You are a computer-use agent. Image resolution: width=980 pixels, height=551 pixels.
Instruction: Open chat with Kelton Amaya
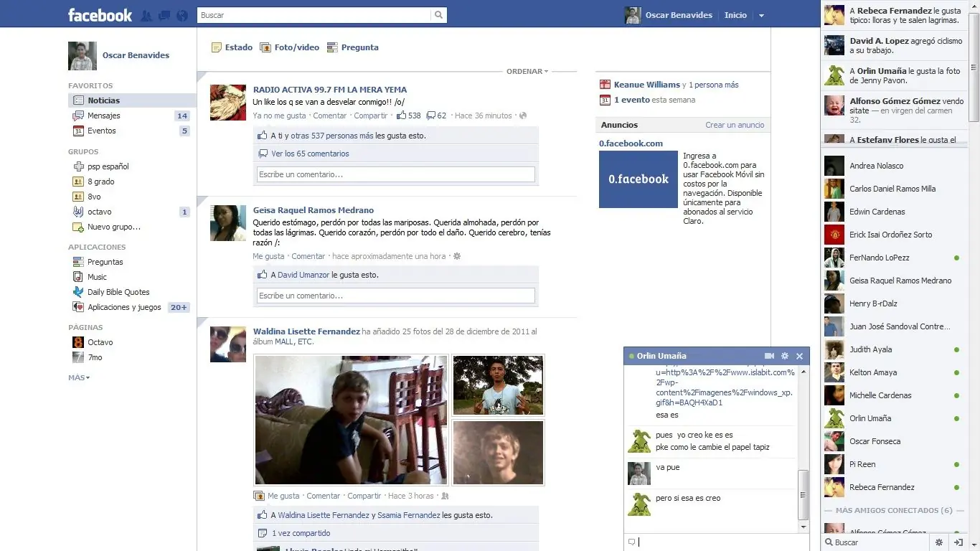tap(892, 372)
